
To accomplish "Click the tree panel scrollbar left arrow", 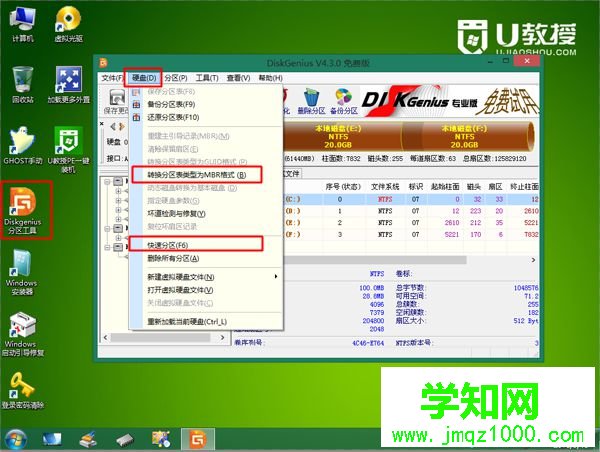I will 106,338.
